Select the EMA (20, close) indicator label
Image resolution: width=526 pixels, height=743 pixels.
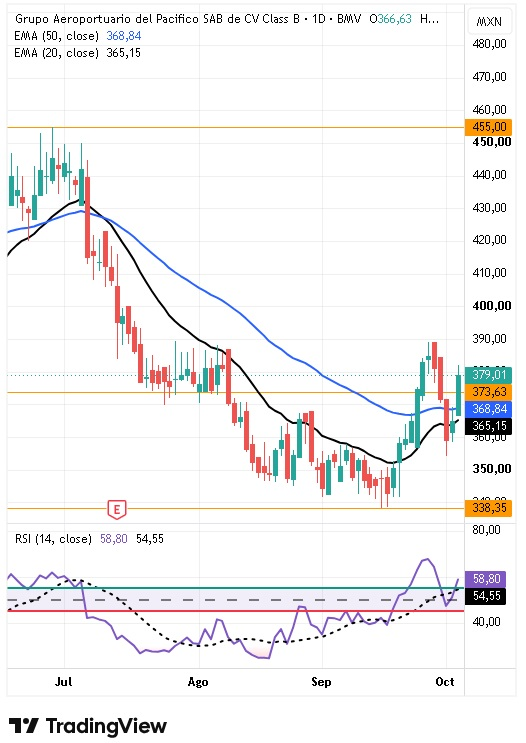[x=56, y=53]
